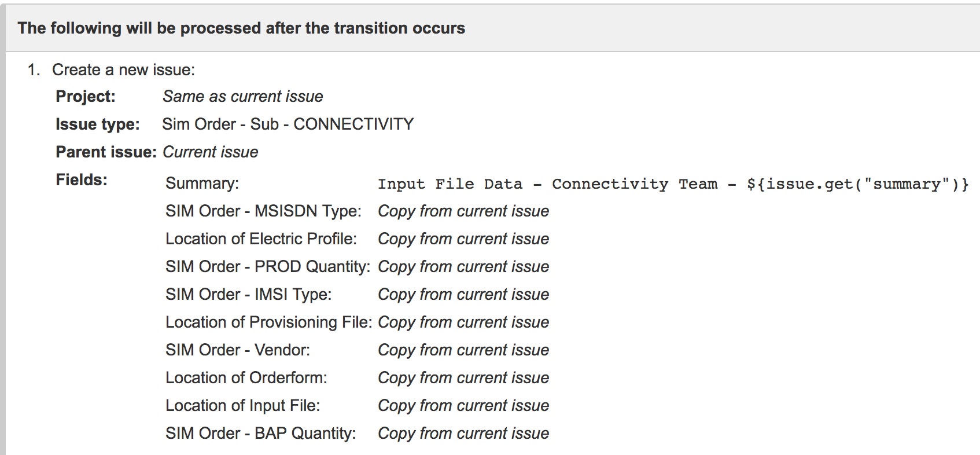Click the Input File Data summary expression
Screen dimensions: 980x455
673,184
